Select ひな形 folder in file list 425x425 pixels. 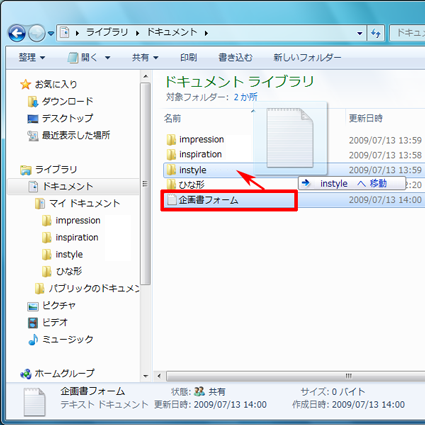click(x=185, y=184)
